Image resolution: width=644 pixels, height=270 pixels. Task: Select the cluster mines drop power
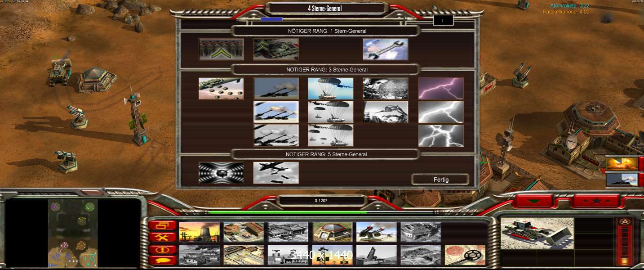tap(222, 89)
